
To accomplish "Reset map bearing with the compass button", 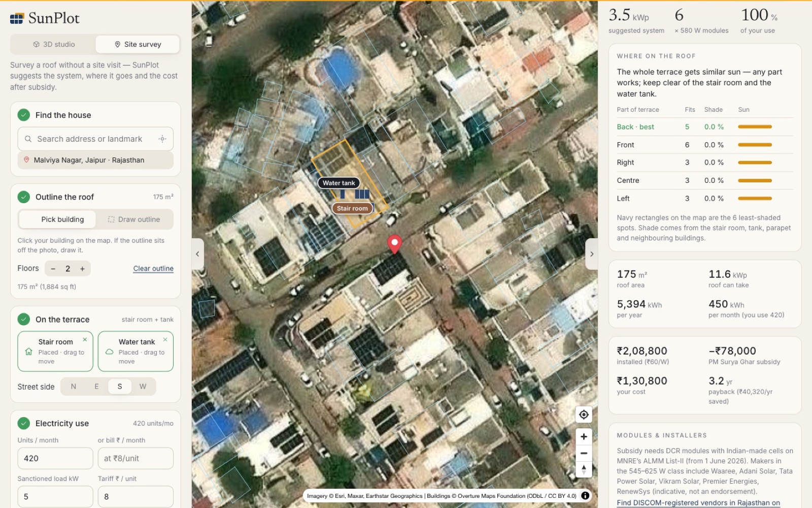I will coord(584,469).
